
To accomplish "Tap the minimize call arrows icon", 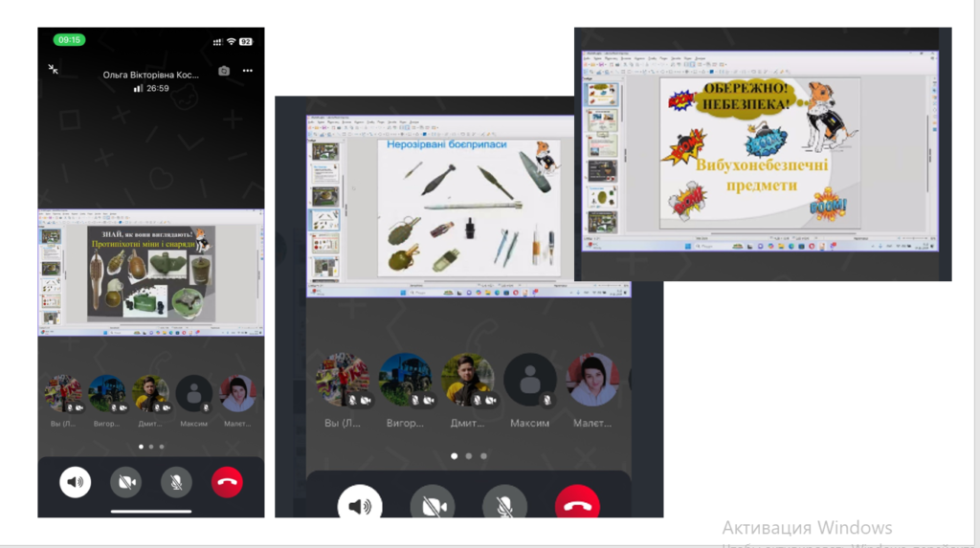I will point(54,69).
